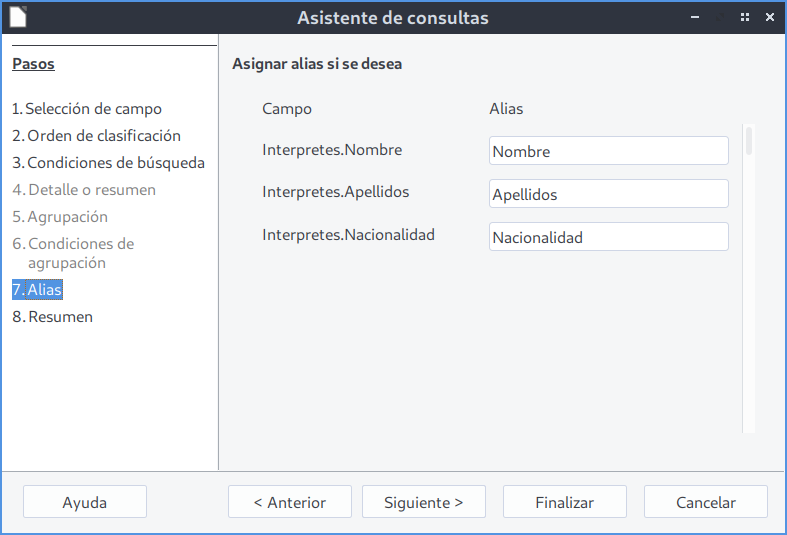Select step 7 Alias in steps list
This screenshot has width=787, height=535.
[37, 290]
